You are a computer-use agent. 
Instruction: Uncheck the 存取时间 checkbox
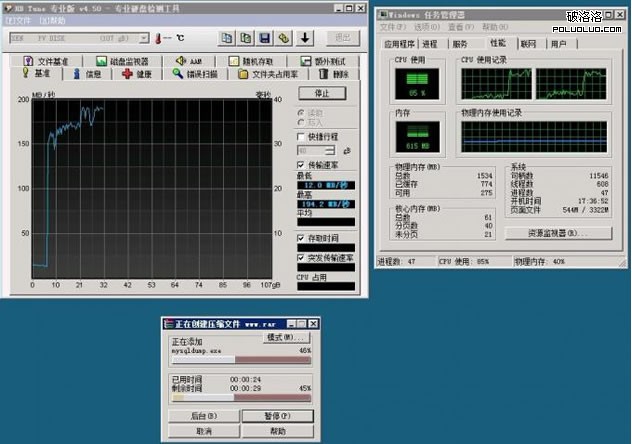tap(302, 238)
